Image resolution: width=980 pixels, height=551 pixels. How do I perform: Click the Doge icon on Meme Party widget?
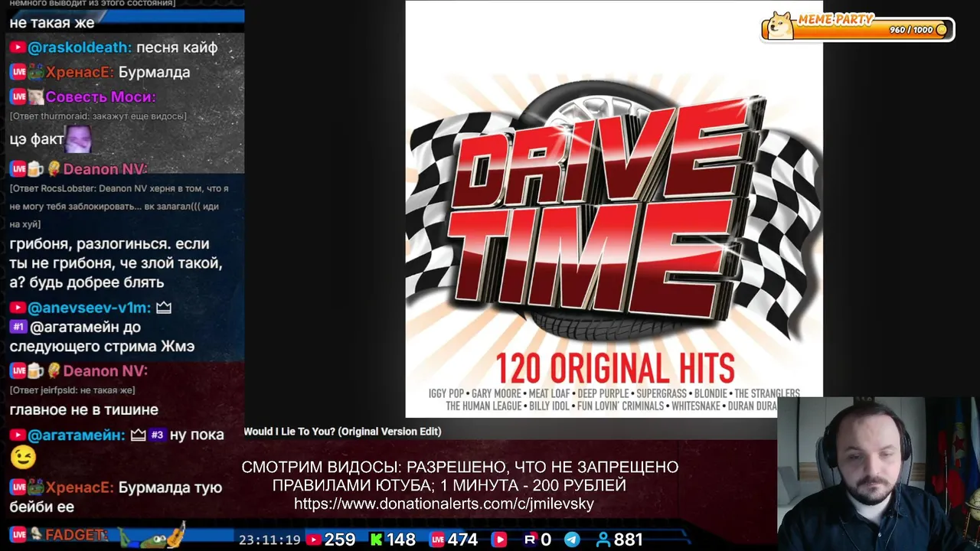(781, 25)
